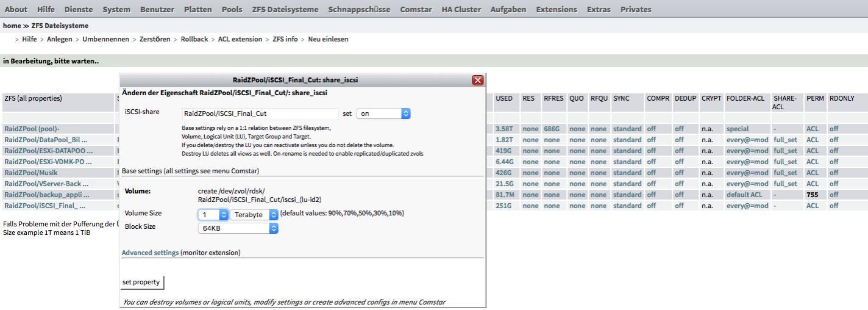
Task: Click the ZFS (all properties) column header
Action: (33, 98)
